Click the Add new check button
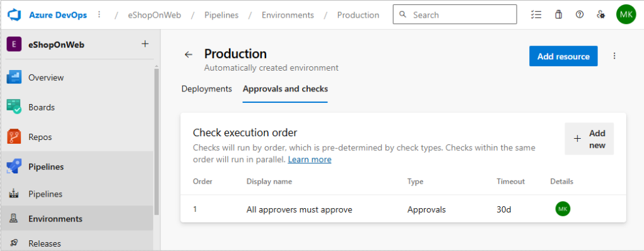The image size is (644, 251). 589,139
